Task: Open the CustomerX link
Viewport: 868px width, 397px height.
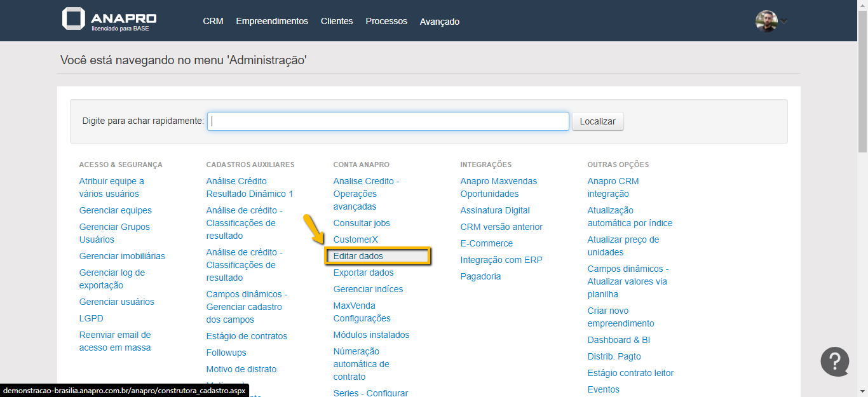Action: pyautogui.click(x=355, y=239)
